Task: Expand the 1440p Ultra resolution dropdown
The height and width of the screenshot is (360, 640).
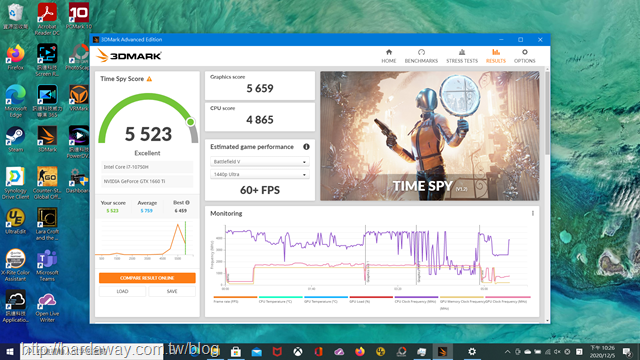Action: (x=260, y=174)
